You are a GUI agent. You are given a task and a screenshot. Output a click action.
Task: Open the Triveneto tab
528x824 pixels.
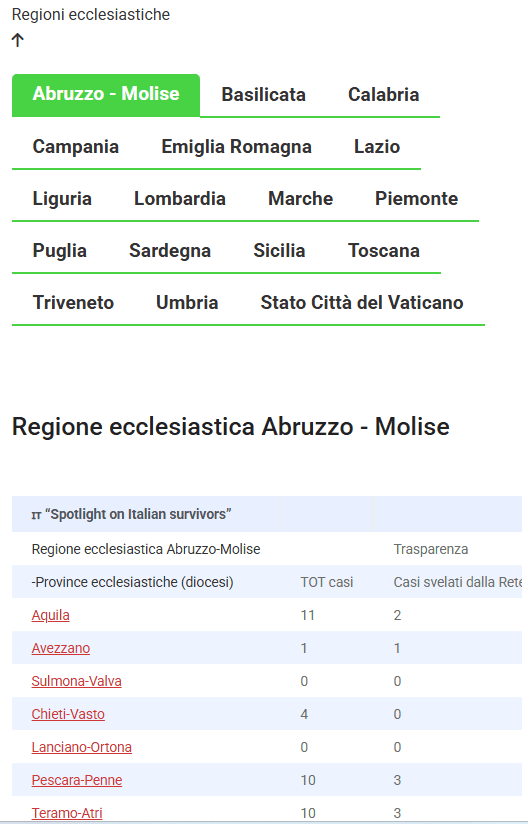click(73, 303)
